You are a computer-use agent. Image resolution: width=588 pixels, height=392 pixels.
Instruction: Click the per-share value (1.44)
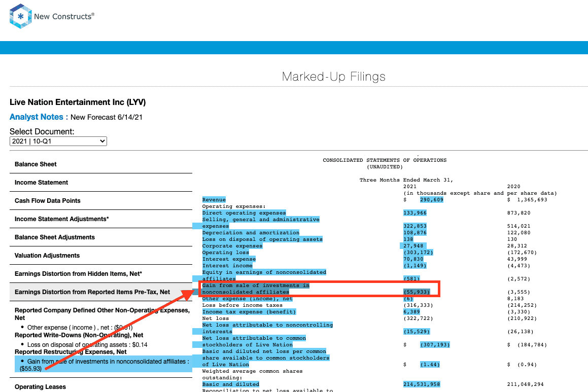(430, 365)
